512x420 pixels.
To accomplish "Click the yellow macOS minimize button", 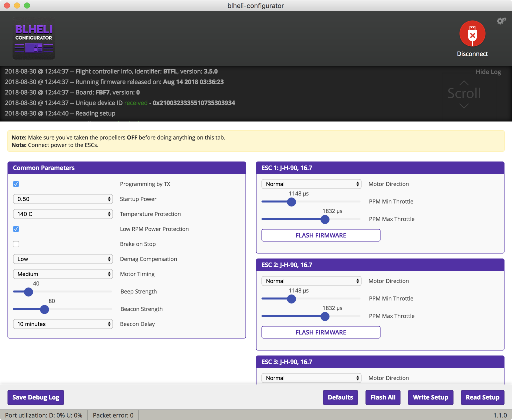I will coord(17,5).
